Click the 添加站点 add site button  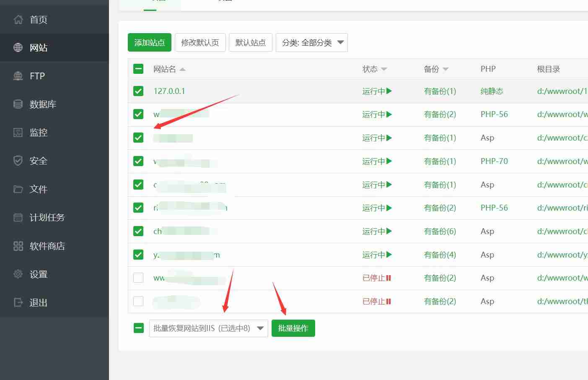click(x=149, y=42)
